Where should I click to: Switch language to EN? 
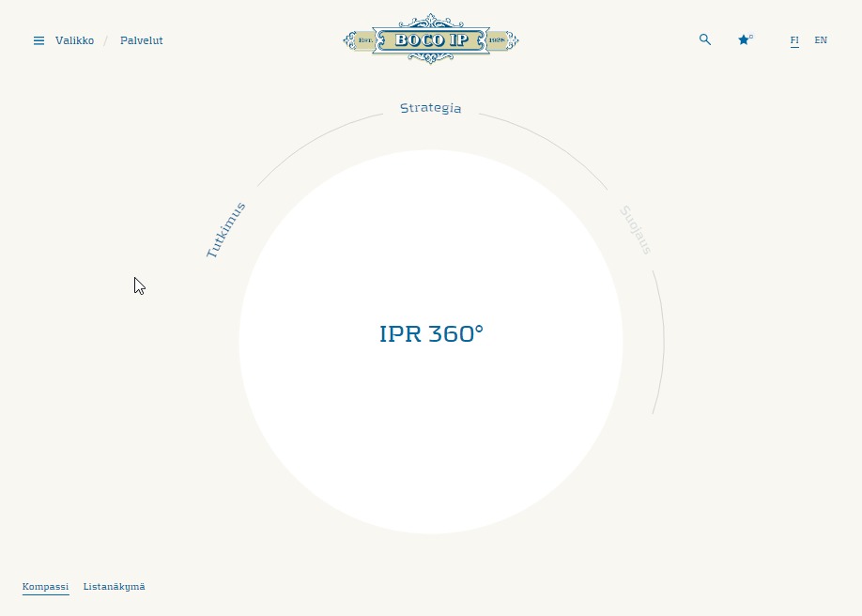point(821,40)
